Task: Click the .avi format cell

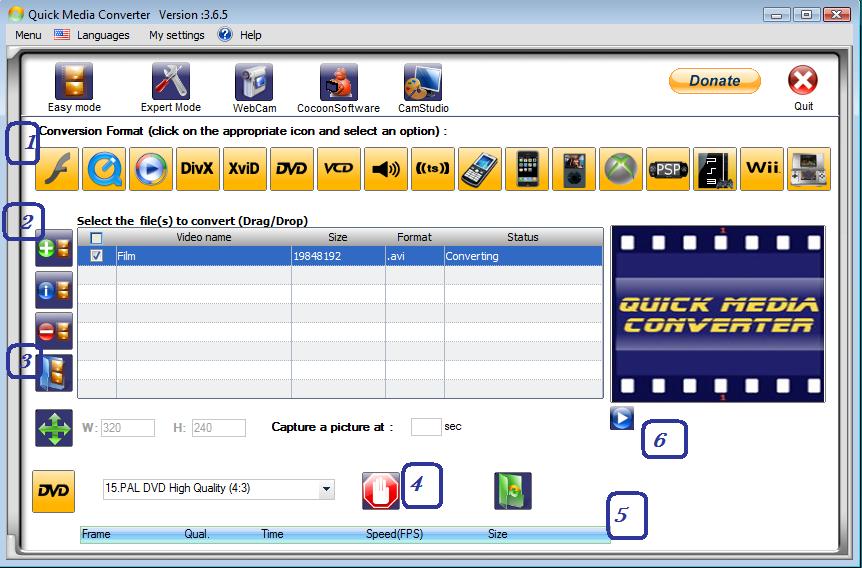Action: tap(415, 256)
